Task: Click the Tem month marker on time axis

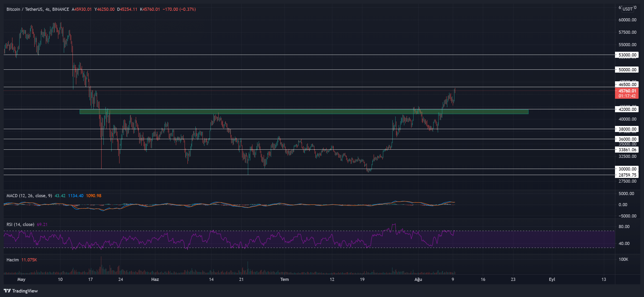Action: (x=284, y=279)
